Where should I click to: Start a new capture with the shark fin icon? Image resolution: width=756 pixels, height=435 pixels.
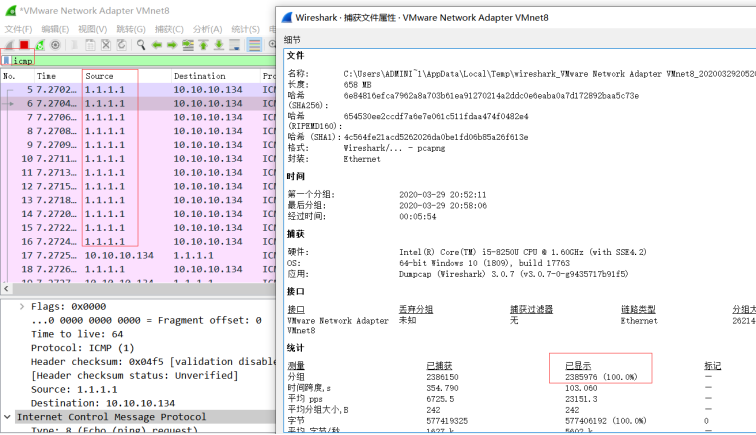(x=9, y=45)
